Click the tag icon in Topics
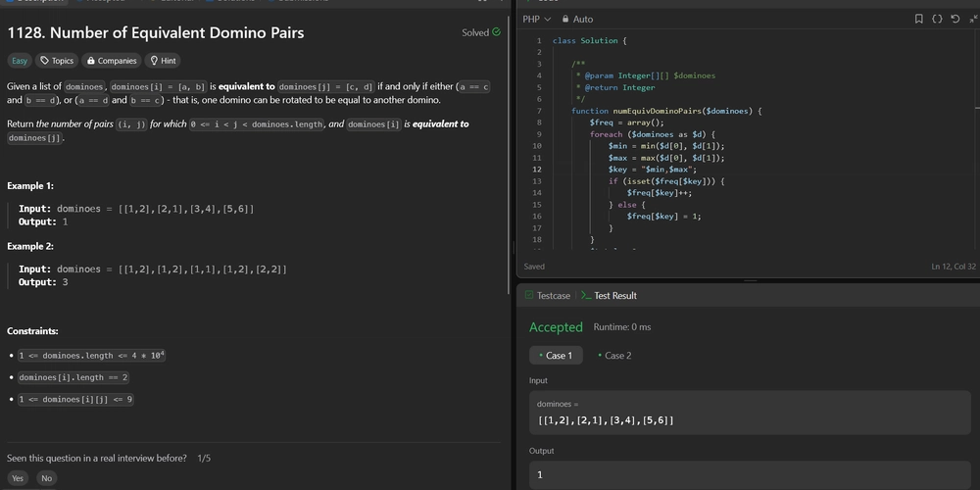The height and width of the screenshot is (490, 980). (x=44, y=61)
